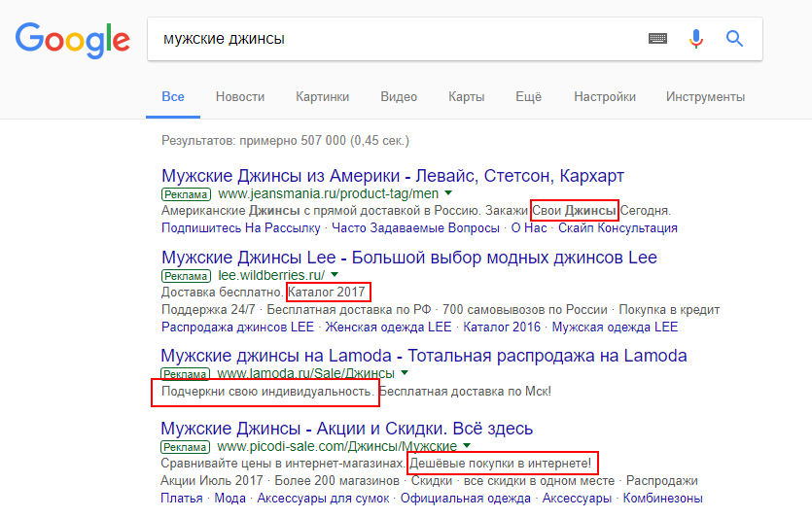The height and width of the screenshot is (518, 812).
Task: Click text 700 самовывозов по России
Action: tap(524, 310)
